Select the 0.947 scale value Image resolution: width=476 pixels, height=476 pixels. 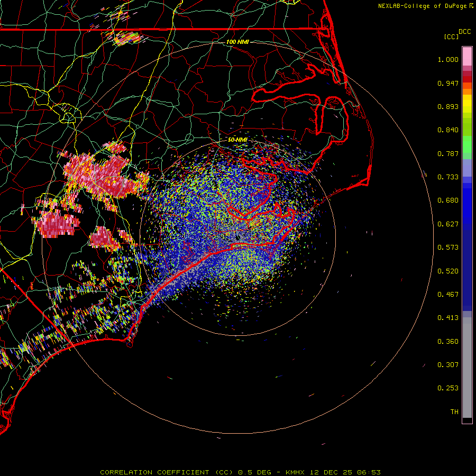pyautogui.click(x=448, y=83)
